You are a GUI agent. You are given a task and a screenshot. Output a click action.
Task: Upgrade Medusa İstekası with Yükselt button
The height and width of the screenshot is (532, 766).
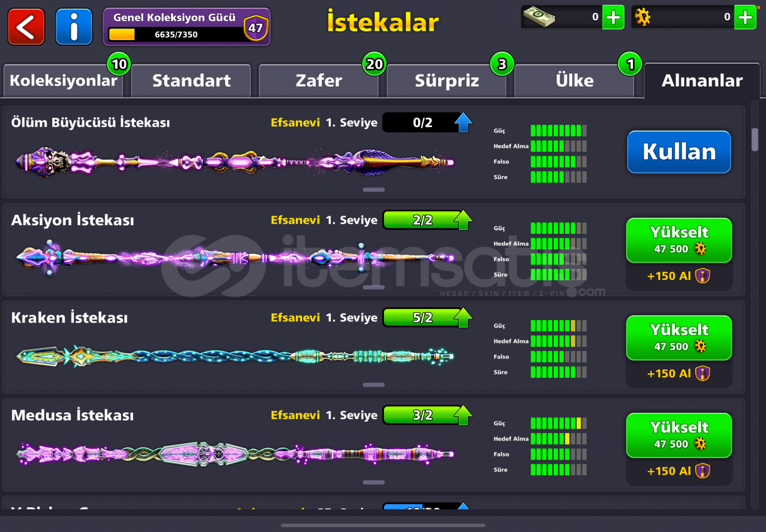pos(679,435)
